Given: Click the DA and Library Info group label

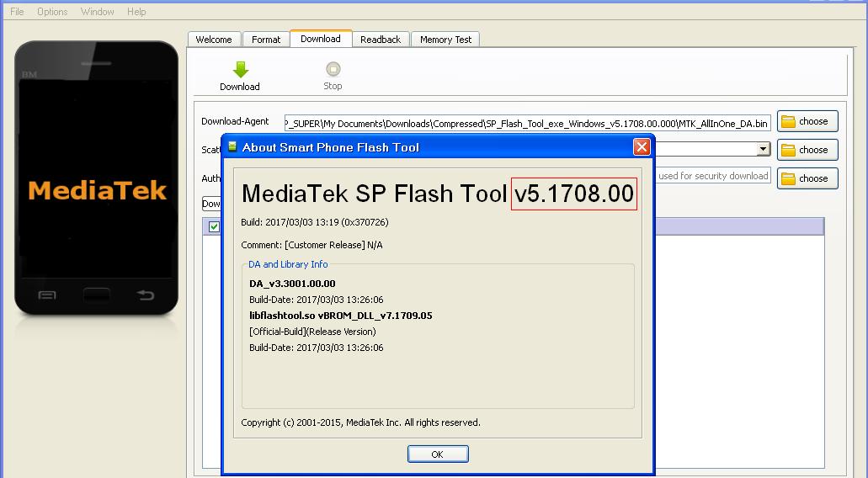Looking at the screenshot, I should tap(288, 264).
